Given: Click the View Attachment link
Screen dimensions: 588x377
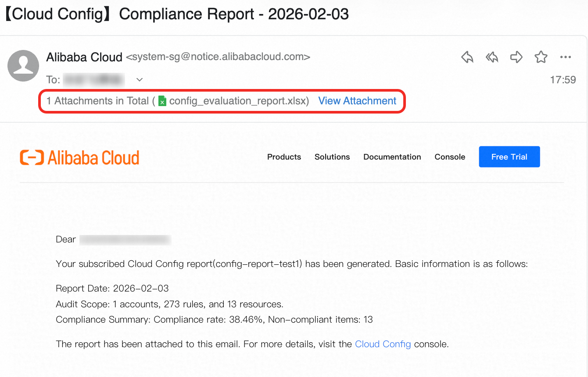Looking at the screenshot, I should pos(357,101).
